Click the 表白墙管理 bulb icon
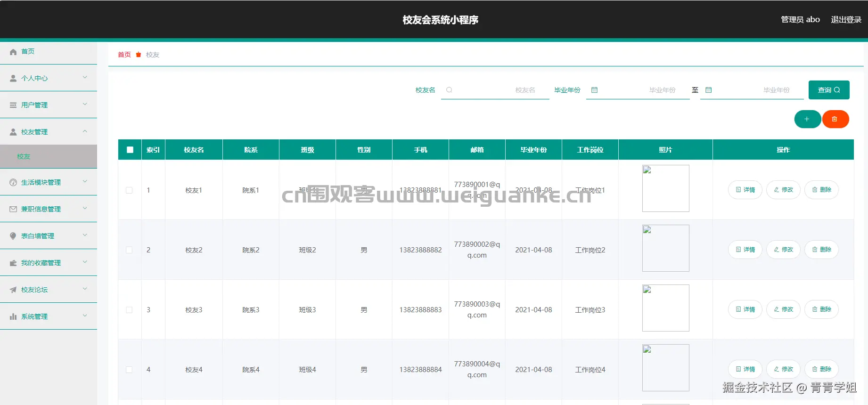The width and height of the screenshot is (868, 405). pyautogui.click(x=13, y=236)
